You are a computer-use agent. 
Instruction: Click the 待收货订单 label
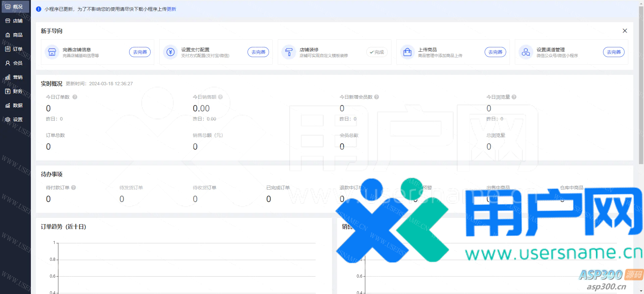pyautogui.click(x=205, y=188)
